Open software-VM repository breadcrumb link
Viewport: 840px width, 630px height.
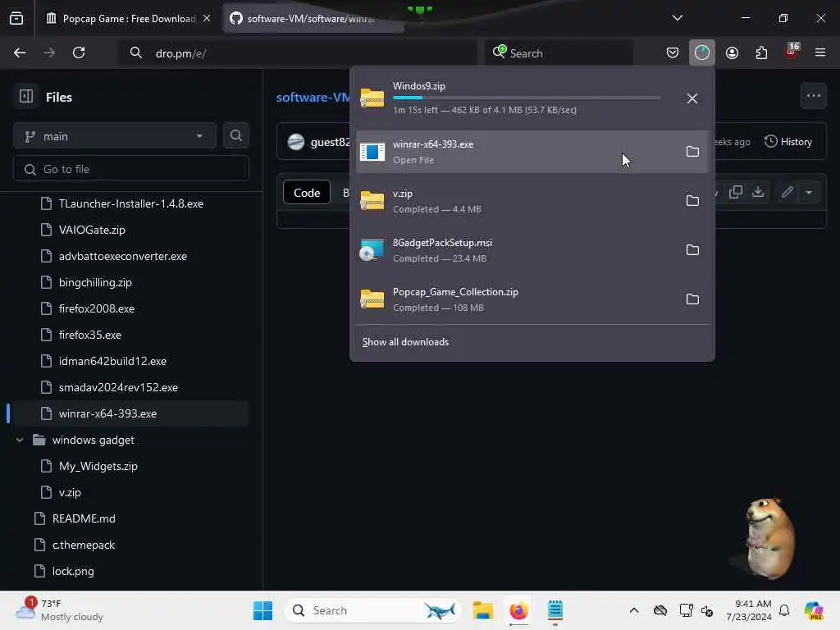[313, 98]
